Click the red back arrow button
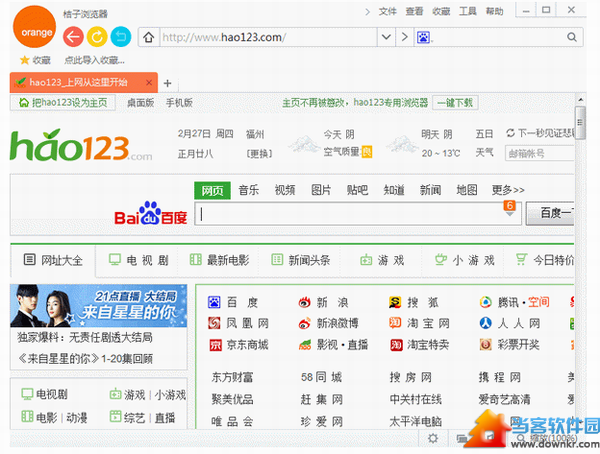Screen dimensions: 600x454 73,37
